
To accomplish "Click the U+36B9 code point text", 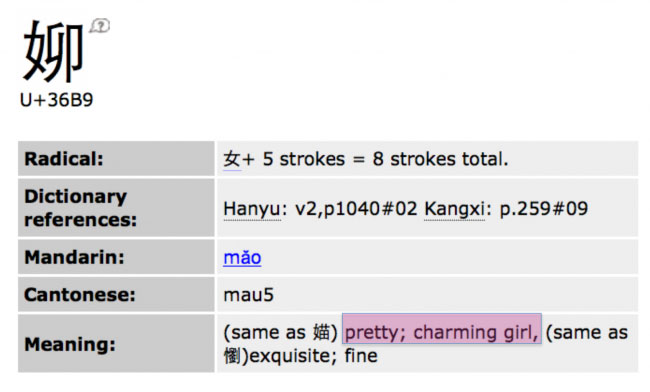I will tap(57, 100).
